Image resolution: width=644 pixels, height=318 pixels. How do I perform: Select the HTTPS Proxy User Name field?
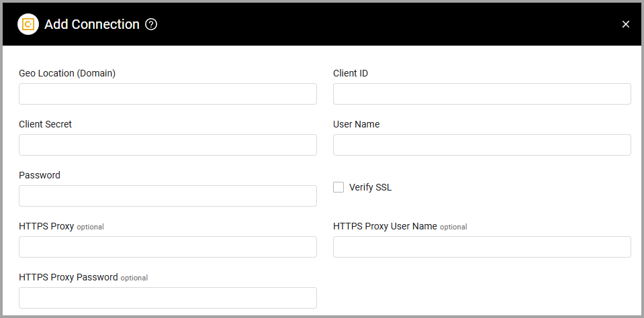point(481,247)
